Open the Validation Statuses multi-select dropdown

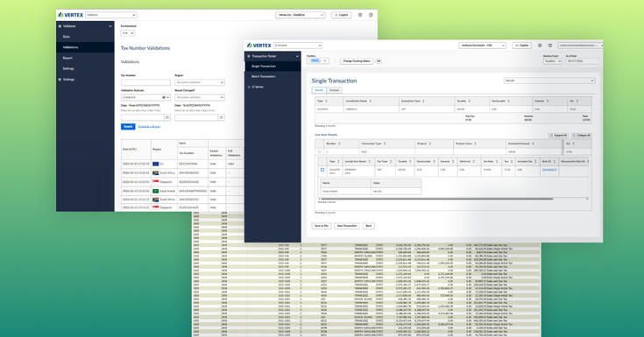145,97
